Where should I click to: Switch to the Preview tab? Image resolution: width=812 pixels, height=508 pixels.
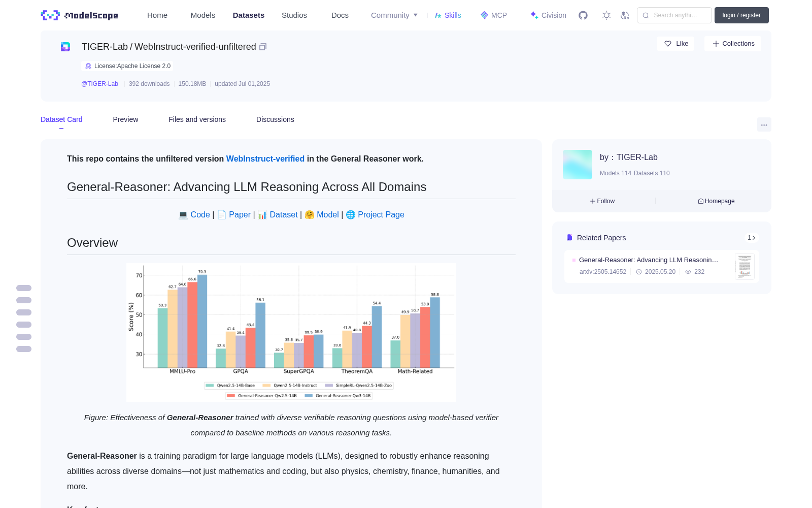[125, 119]
